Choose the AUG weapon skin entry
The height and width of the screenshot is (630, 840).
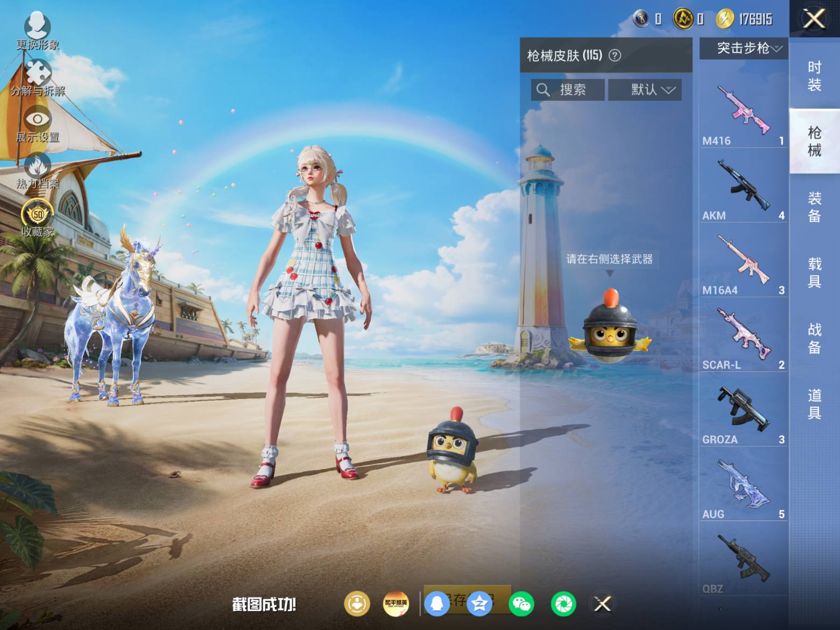744,485
